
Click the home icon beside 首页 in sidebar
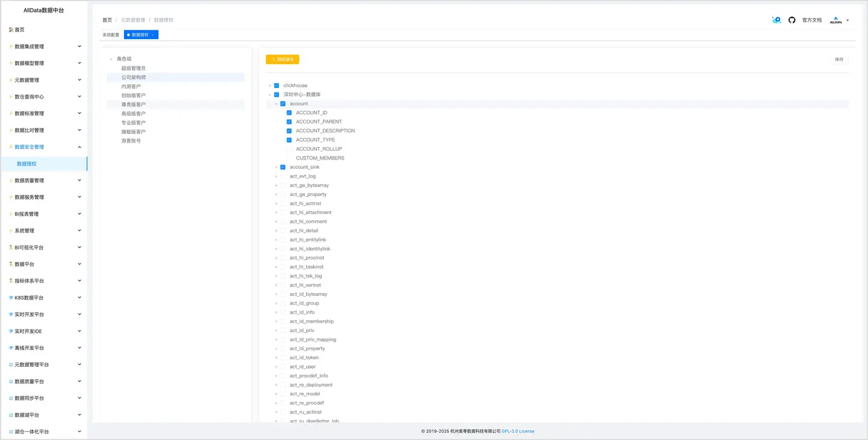coord(11,30)
